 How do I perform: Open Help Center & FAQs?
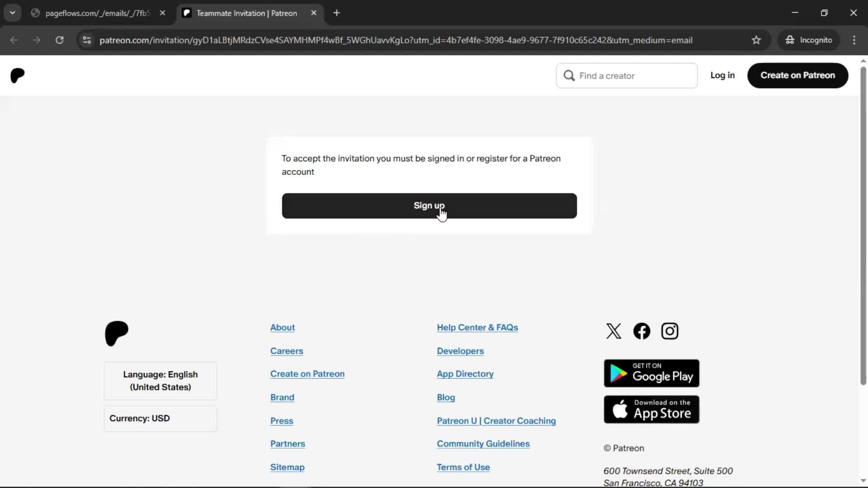(x=477, y=328)
